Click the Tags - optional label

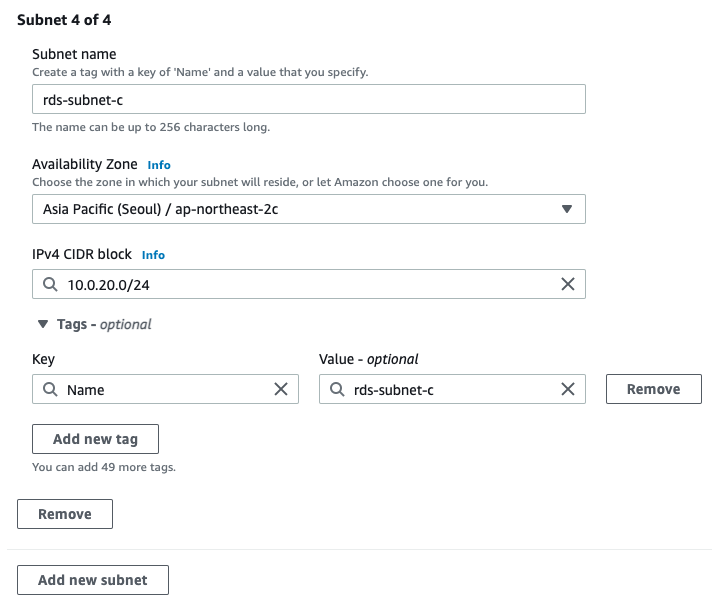(104, 324)
